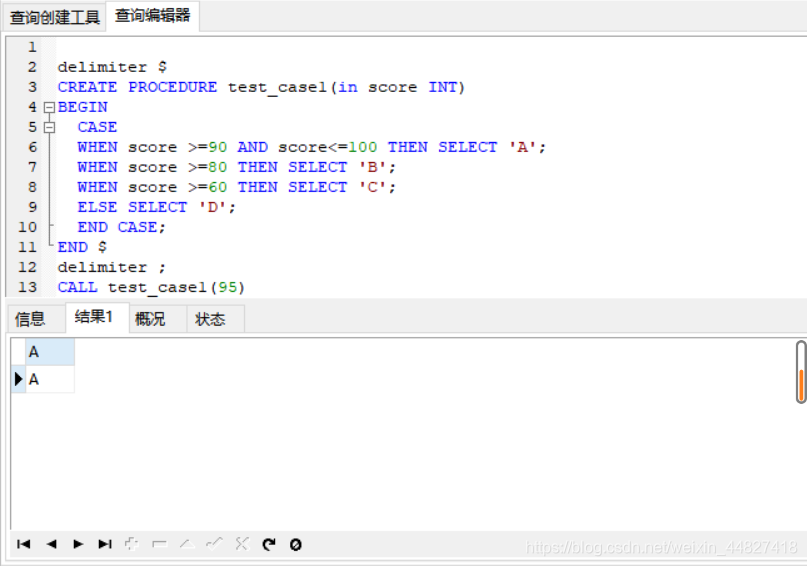807x566 pixels.
Task: Delete record minus icon
Action: 160,544
